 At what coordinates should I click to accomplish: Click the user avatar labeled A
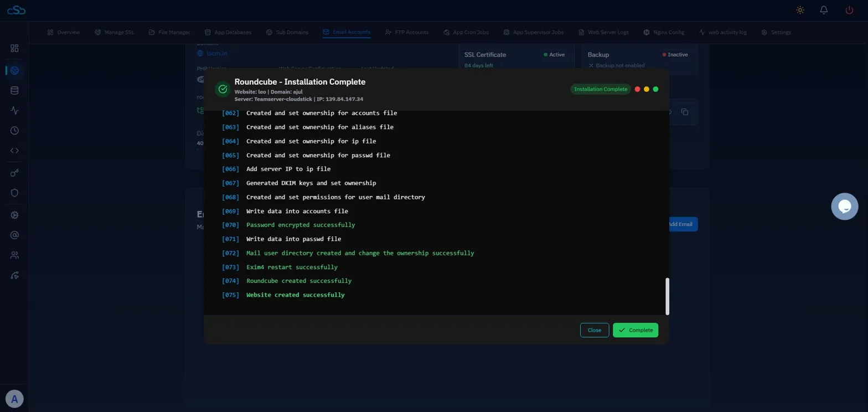click(x=14, y=398)
